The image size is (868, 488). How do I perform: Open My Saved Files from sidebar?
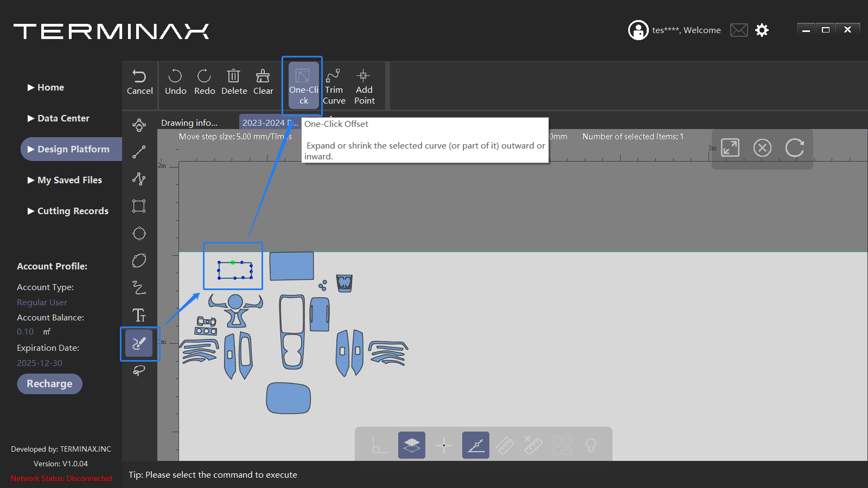69,180
